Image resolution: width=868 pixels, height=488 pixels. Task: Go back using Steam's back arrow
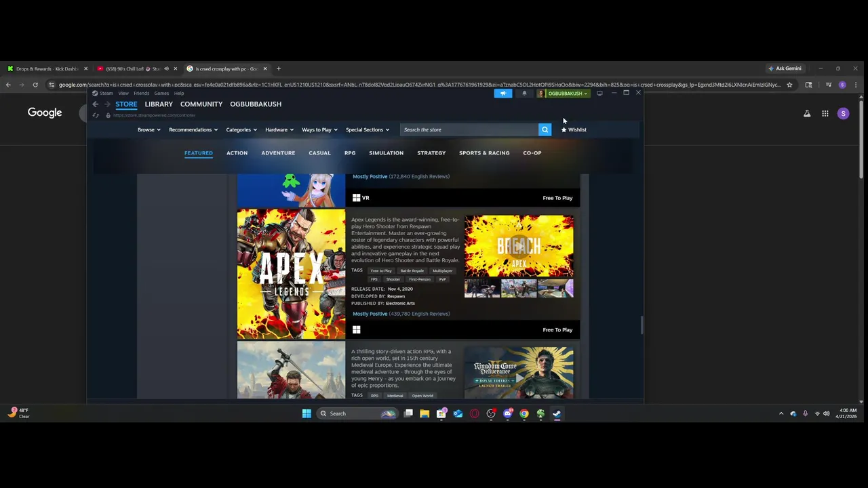[x=96, y=104]
